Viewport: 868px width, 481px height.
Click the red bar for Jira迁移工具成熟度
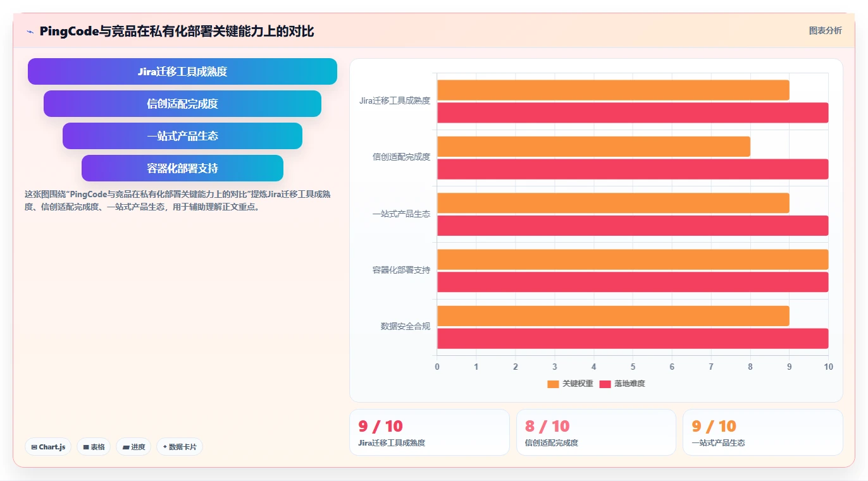click(x=633, y=113)
